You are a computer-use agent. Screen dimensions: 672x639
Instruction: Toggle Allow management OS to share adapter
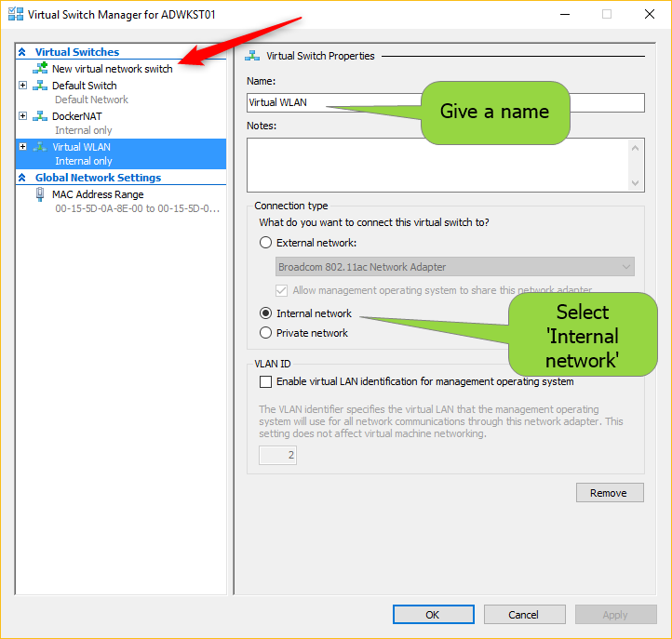(x=282, y=290)
